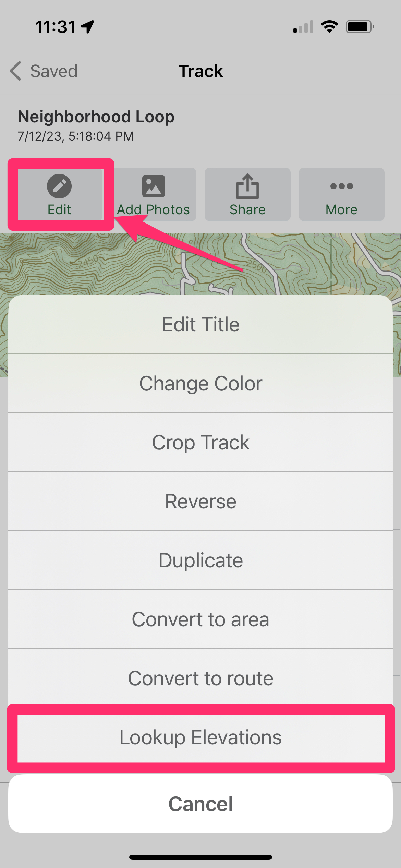Viewport: 401px width, 868px height.
Task: Choose Reverse from the action sheet
Action: [x=200, y=501]
